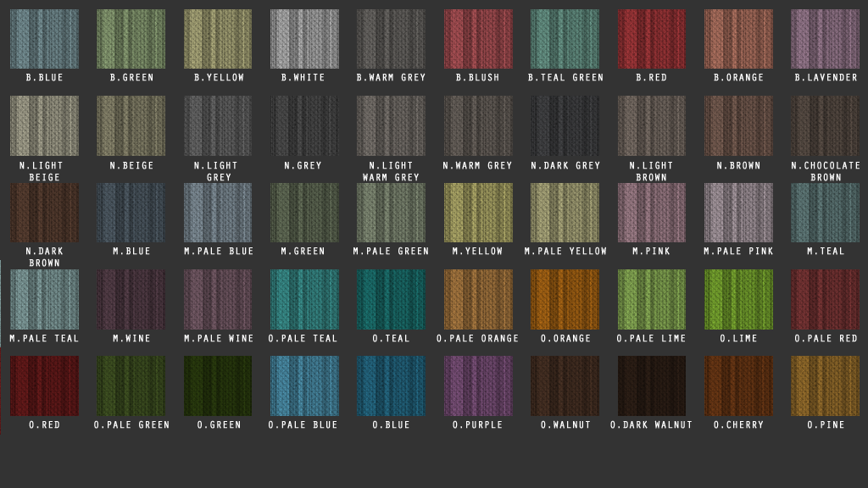Select the B.WHITE swatch
Viewport: 868px width, 488px height.
click(x=304, y=39)
